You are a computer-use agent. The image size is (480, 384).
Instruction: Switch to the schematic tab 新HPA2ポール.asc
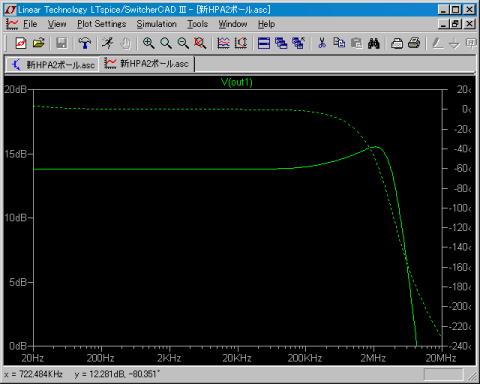53,64
